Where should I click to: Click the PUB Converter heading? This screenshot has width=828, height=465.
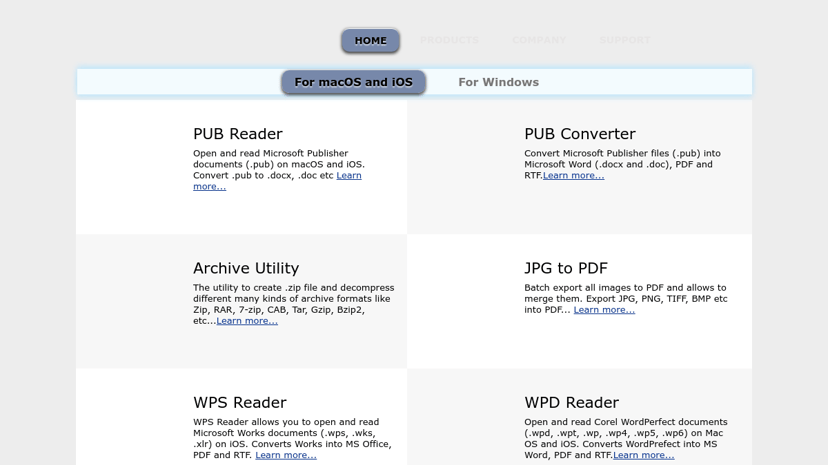pos(580,134)
